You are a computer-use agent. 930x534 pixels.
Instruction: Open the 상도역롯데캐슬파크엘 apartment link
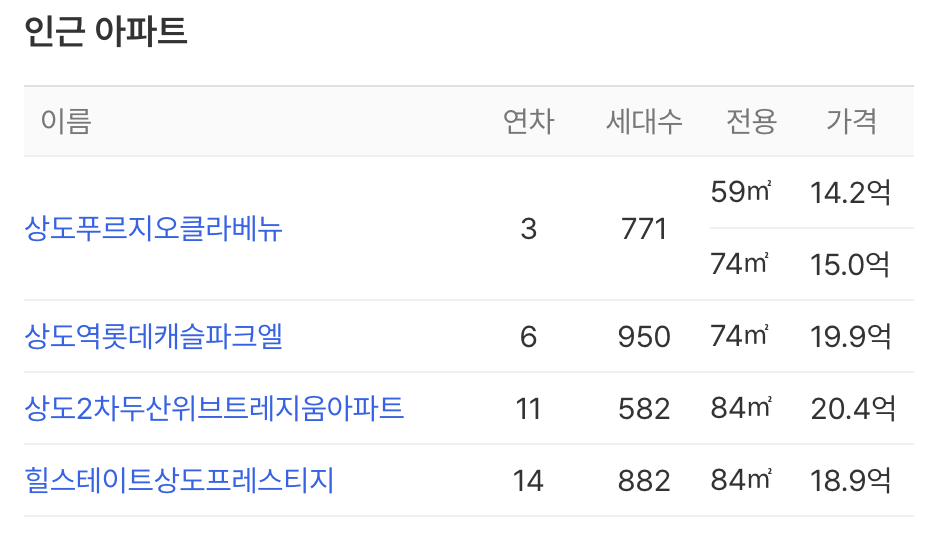pyautogui.click(x=153, y=336)
